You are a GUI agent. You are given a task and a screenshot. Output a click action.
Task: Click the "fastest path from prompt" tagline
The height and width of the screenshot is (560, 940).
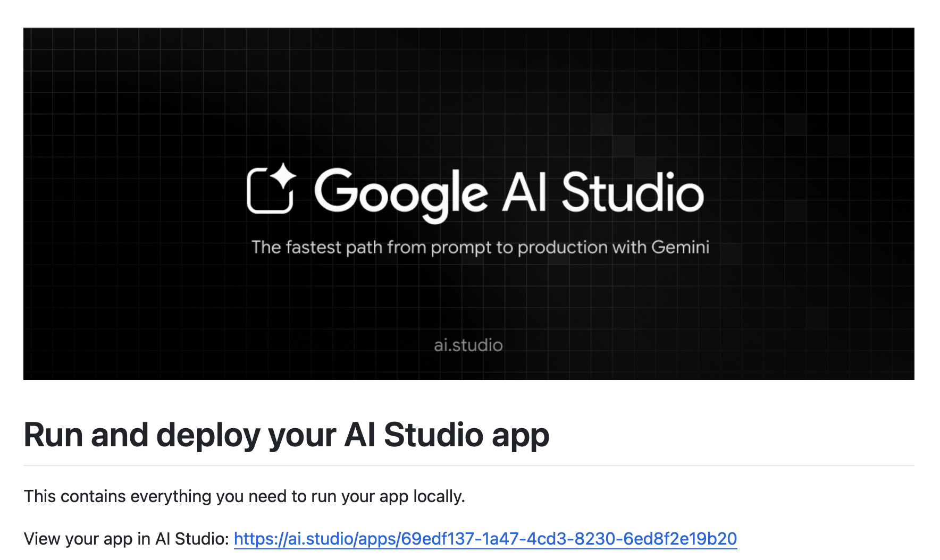pyautogui.click(x=367, y=248)
